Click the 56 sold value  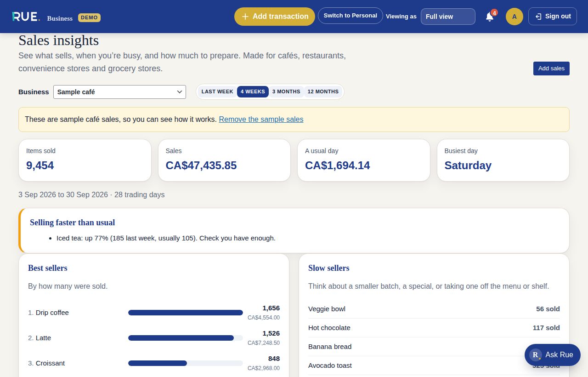[548, 309]
